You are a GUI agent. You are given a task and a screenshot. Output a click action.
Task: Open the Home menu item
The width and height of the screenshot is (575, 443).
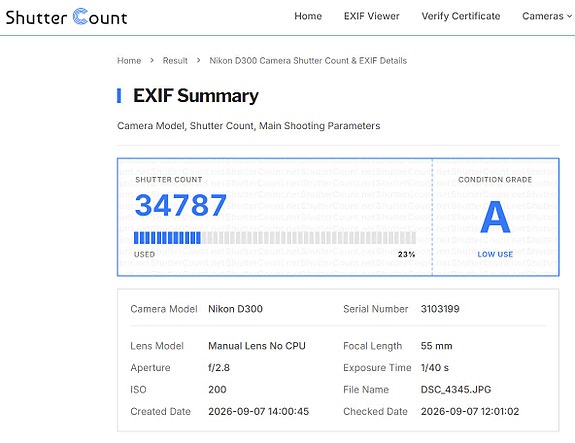pyautogui.click(x=308, y=16)
